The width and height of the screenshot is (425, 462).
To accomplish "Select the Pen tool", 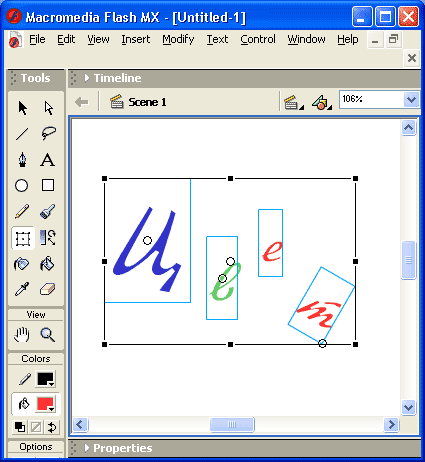I will (x=22, y=160).
